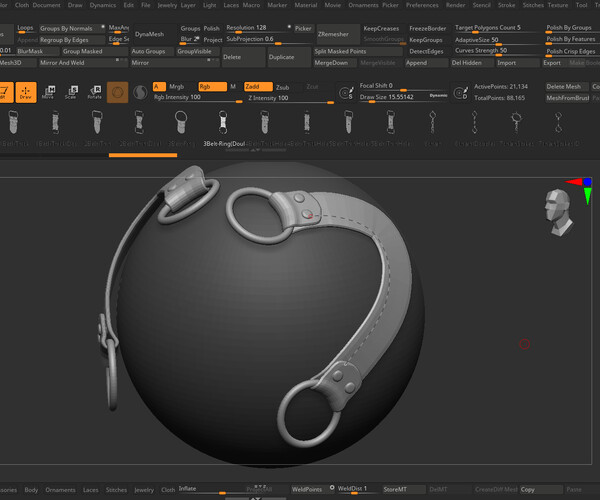Toggle the DynaMesh Groups option
This screenshot has height=500, width=600.
coord(190,29)
